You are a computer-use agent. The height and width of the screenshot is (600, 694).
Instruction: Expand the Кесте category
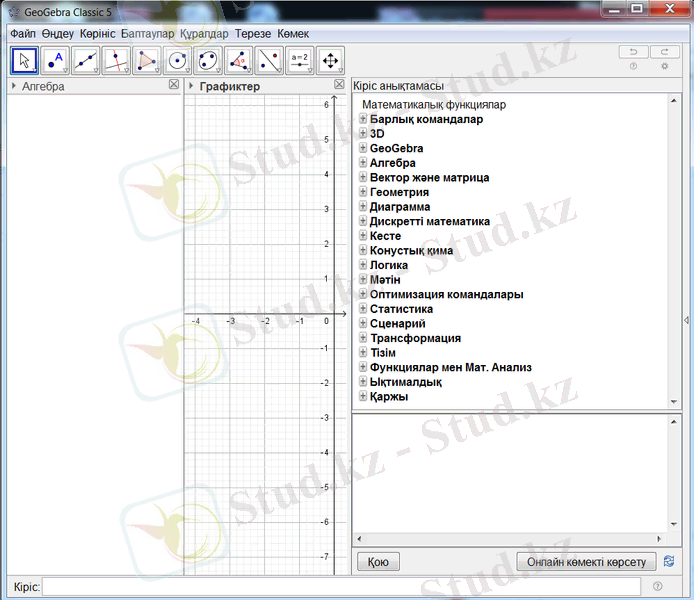363,235
